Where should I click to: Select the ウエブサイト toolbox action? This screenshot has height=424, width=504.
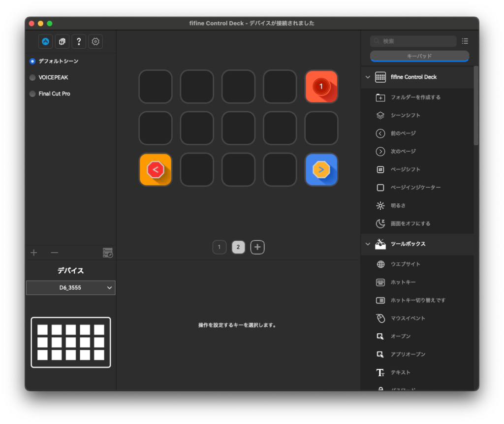point(408,264)
